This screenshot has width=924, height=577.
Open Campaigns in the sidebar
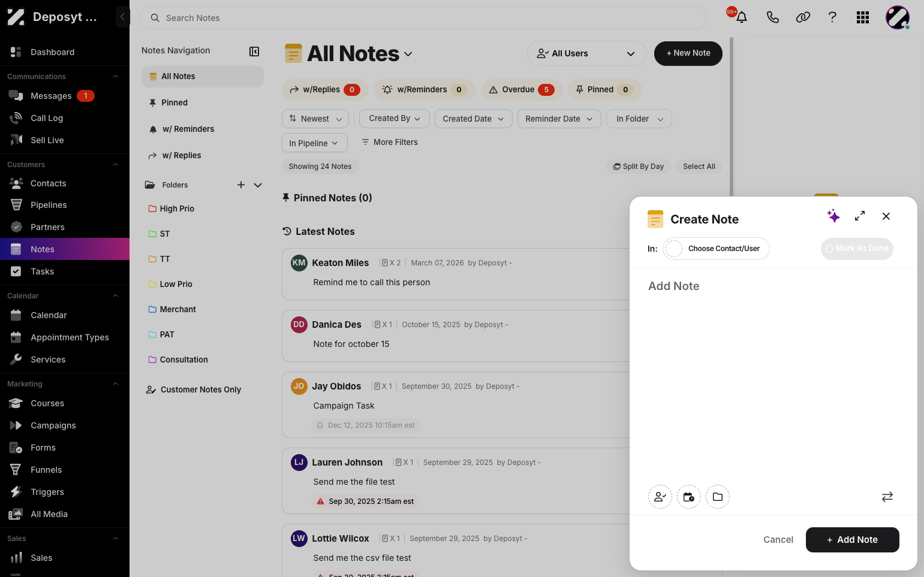(x=65, y=425)
